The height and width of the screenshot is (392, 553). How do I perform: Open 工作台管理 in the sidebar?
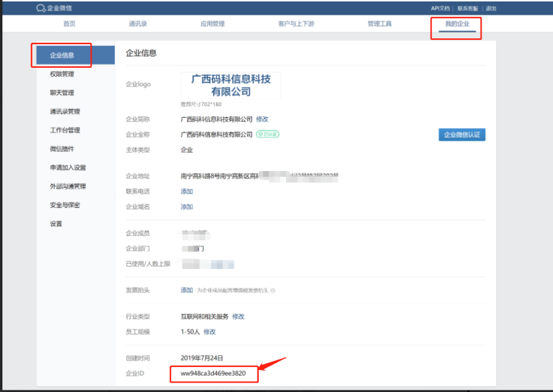click(65, 130)
